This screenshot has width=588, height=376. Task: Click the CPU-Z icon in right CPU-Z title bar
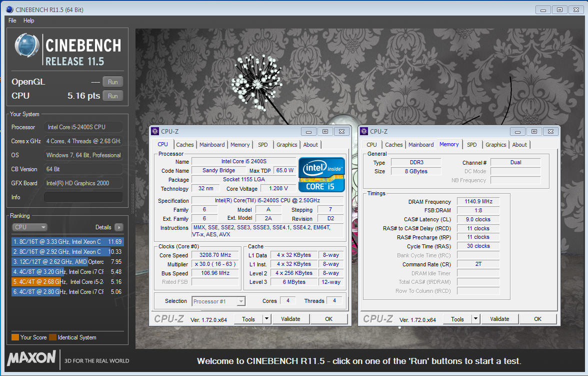click(364, 131)
